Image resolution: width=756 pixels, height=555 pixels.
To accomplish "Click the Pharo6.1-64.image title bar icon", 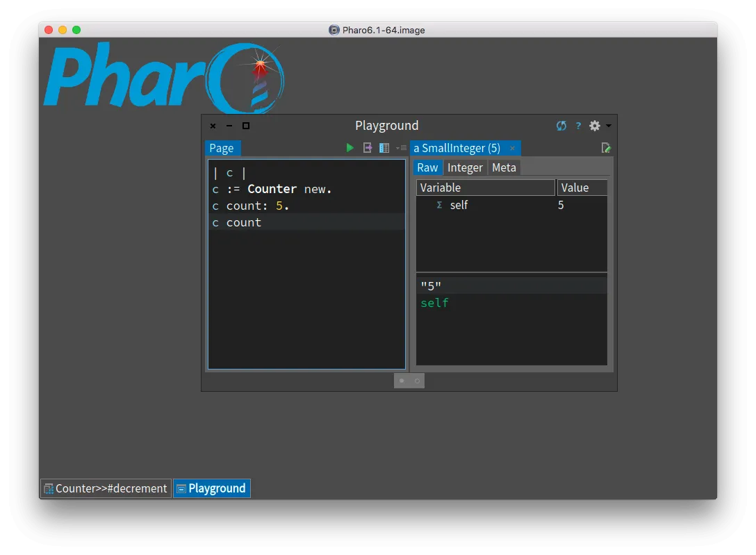I will click(x=334, y=30).
